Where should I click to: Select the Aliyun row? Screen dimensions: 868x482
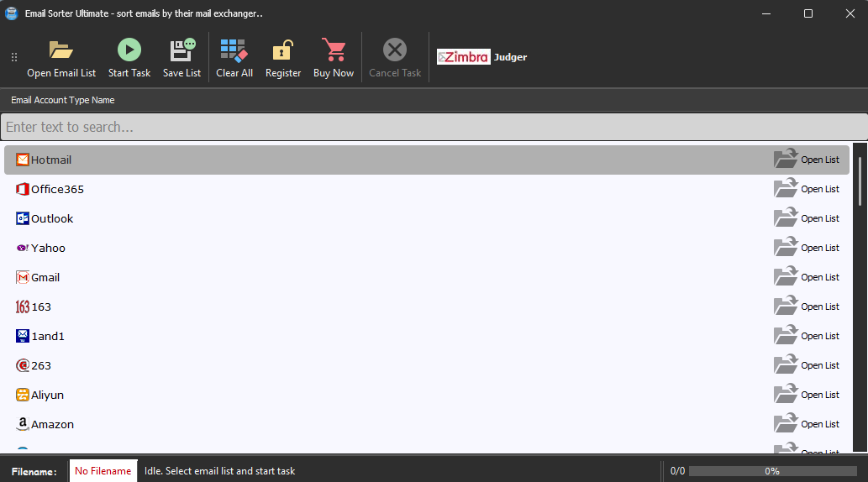(426, 395)
